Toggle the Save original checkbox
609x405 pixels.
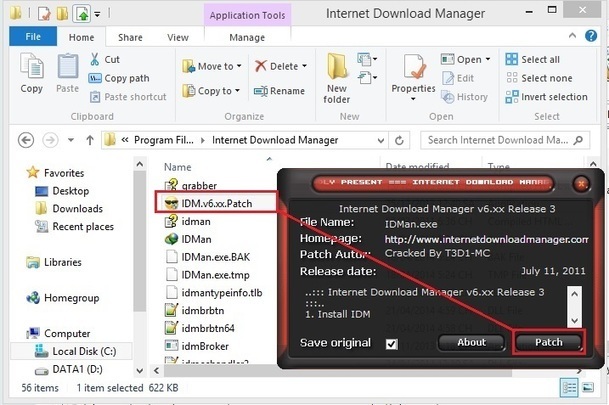391,344
